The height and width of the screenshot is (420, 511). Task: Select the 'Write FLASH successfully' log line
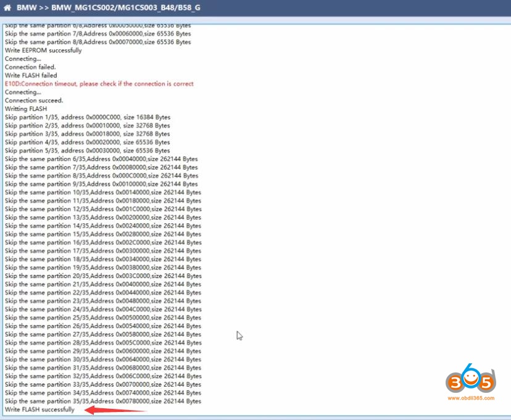tap(39, 410)
